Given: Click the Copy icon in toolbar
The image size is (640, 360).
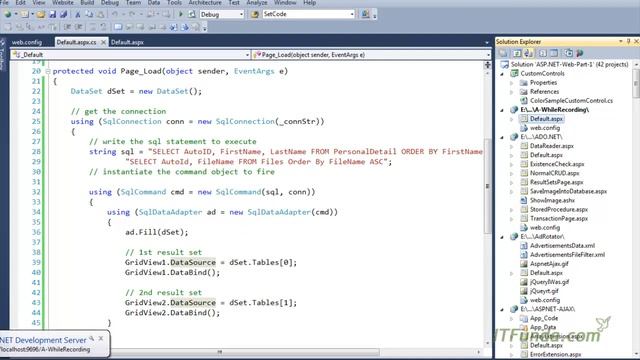Looking at the screenshot, I should (x=89, y=14).
